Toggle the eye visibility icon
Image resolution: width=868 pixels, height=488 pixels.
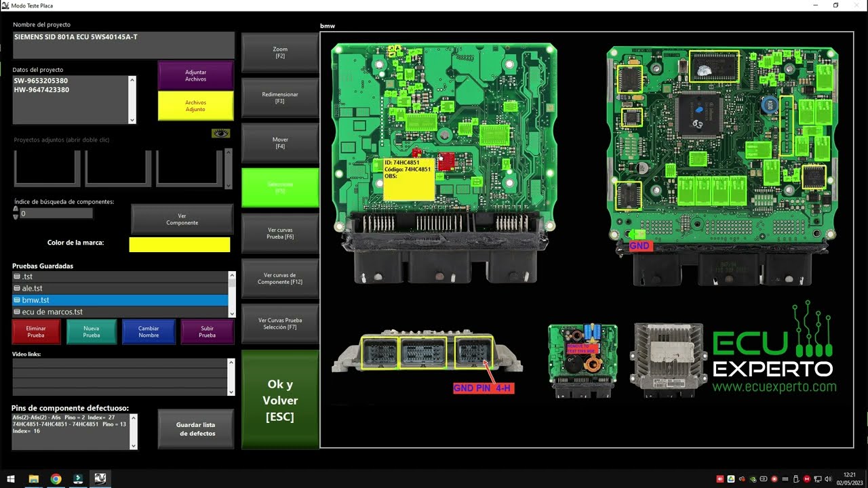220,134
